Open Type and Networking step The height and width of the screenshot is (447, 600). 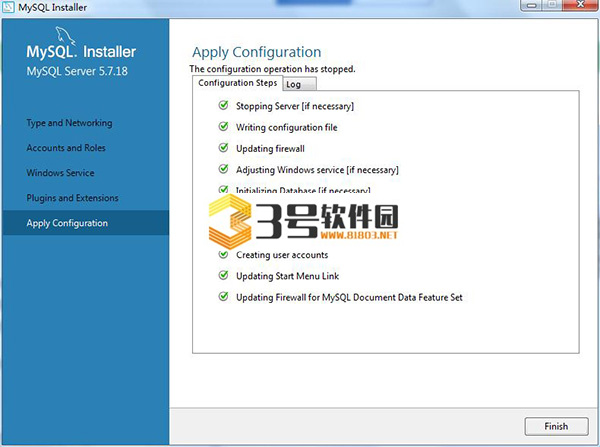pyautogui.click(x=69, y=123)
